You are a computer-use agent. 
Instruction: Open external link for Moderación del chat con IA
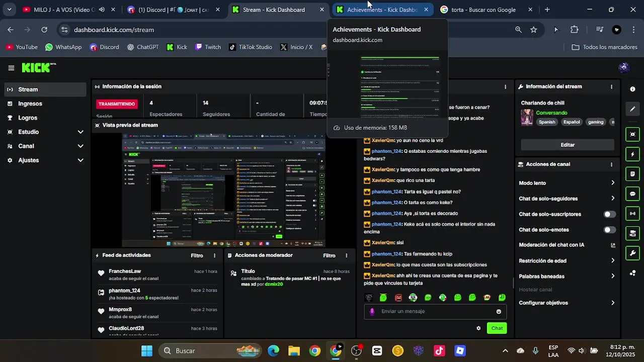pyautogui.click(x=613, y=245)
